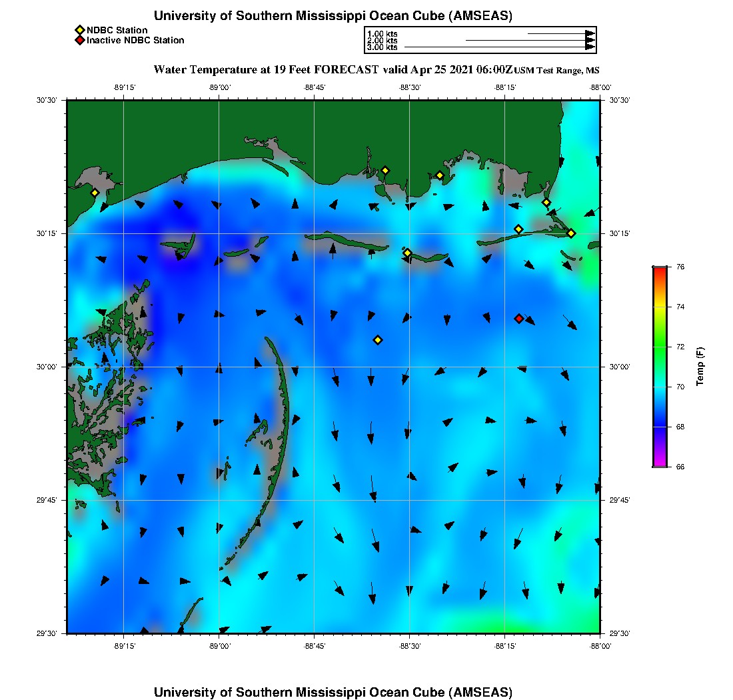Click the top AMSEAS Ocean Cube title

pyautogui.click(x=333, y=16)
